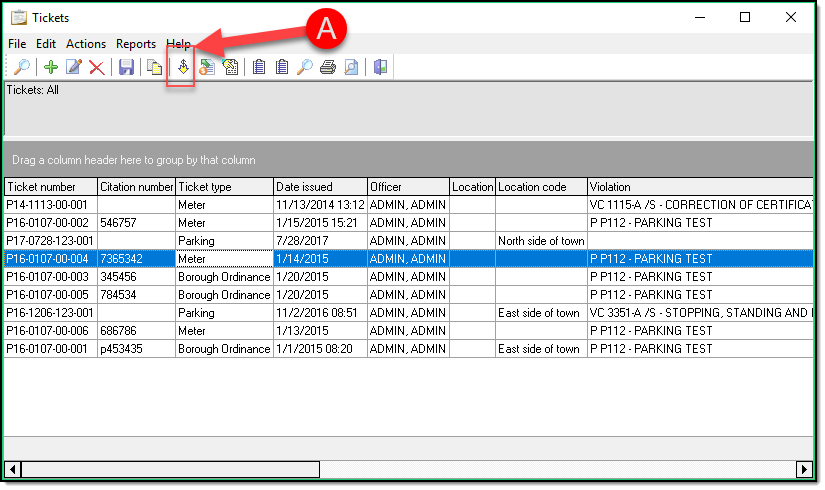Click the horizontal scrollbar left arrow
The width and height of the screenshot is (825, 490).
[13, 469]
